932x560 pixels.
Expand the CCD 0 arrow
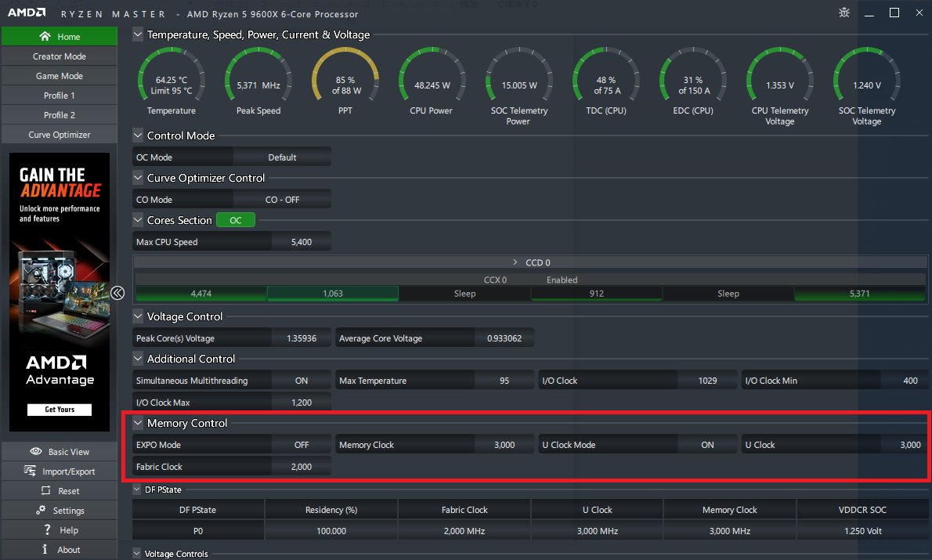click(515, 262)
